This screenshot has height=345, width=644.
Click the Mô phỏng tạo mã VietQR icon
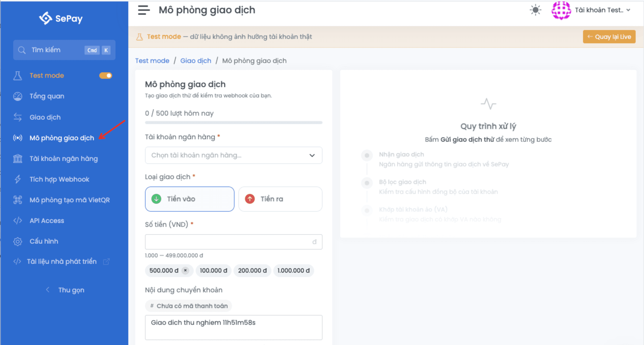(x=17, y=200)
